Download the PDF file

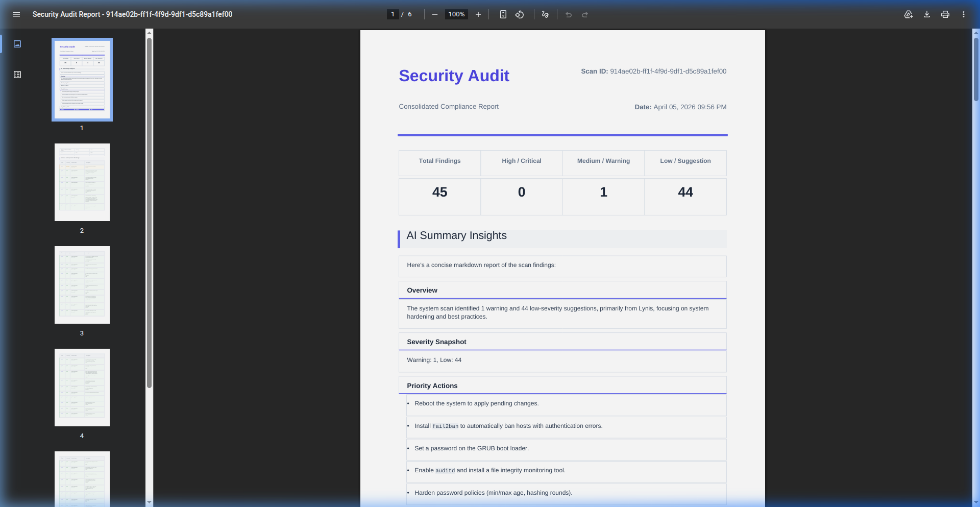click(927, 14)
